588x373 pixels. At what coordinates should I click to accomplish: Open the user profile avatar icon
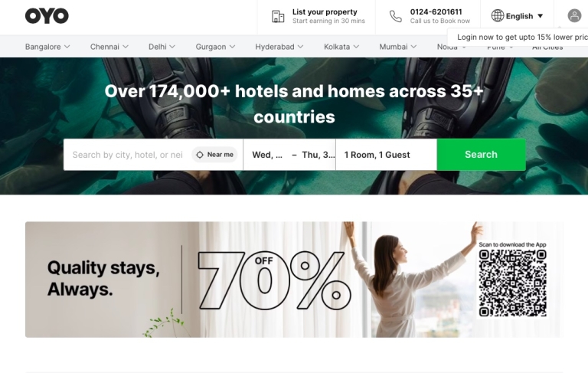(574, 16)
